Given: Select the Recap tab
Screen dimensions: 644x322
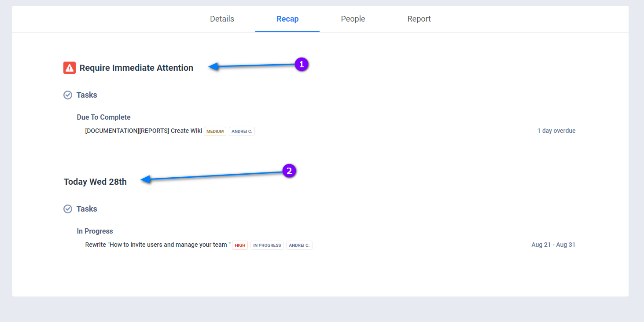Looking at the screenshot, I should coord(287,19).
